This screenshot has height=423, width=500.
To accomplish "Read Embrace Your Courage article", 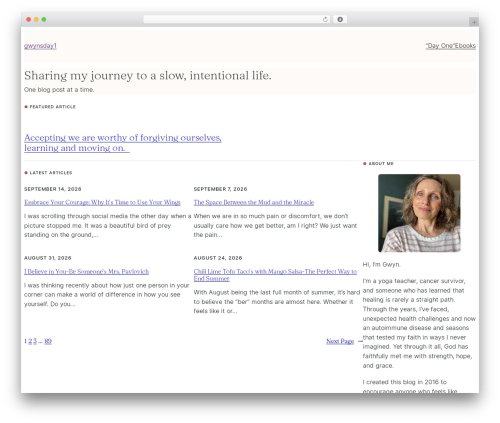I will 102,202.
